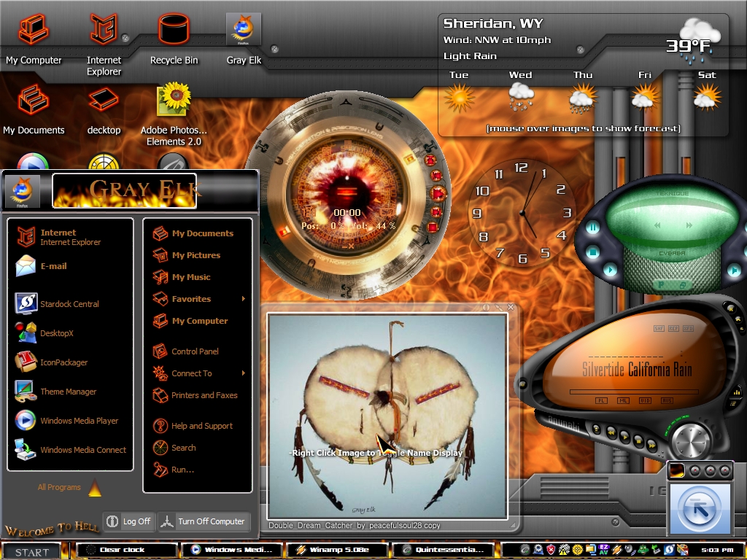Click stop on the green Teknique player
The width and height of the screenshot is (747, 560).
tap(592, 252)
